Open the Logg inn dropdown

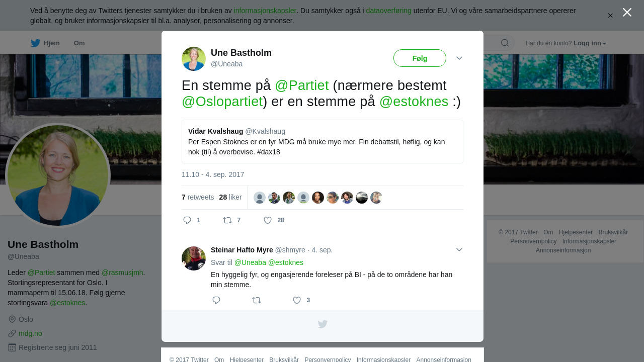tap(590, 43)
